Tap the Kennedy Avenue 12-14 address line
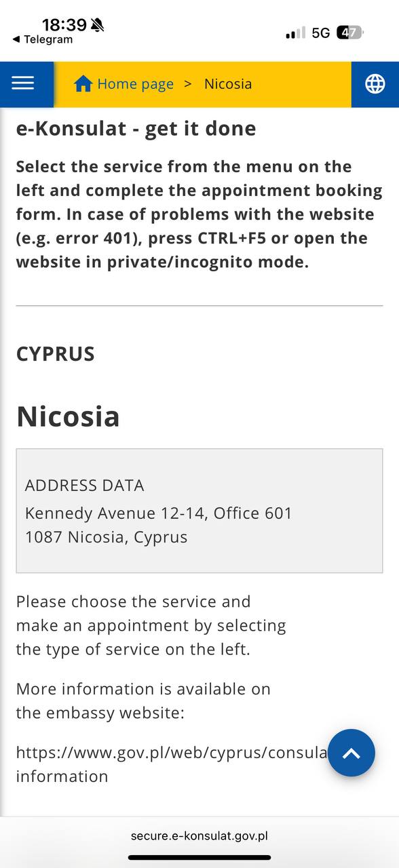Viewport: 399px width, 868px height. (158, 513)
